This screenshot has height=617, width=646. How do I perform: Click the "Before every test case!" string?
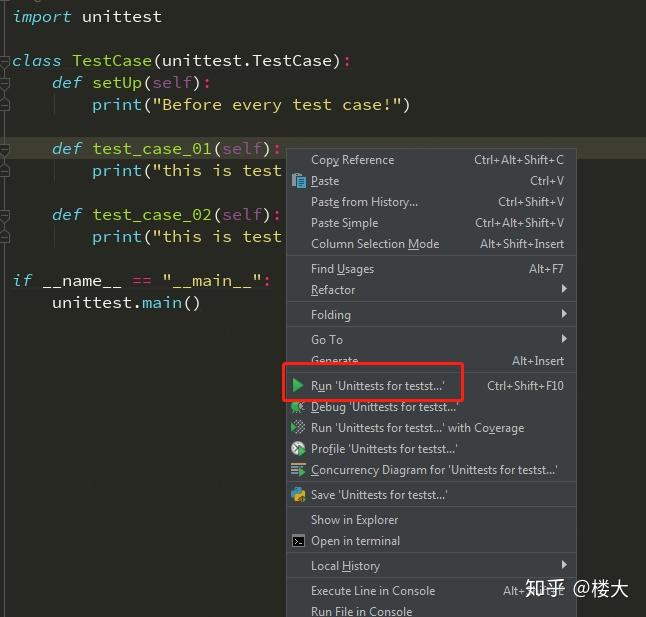coord(276,105)
